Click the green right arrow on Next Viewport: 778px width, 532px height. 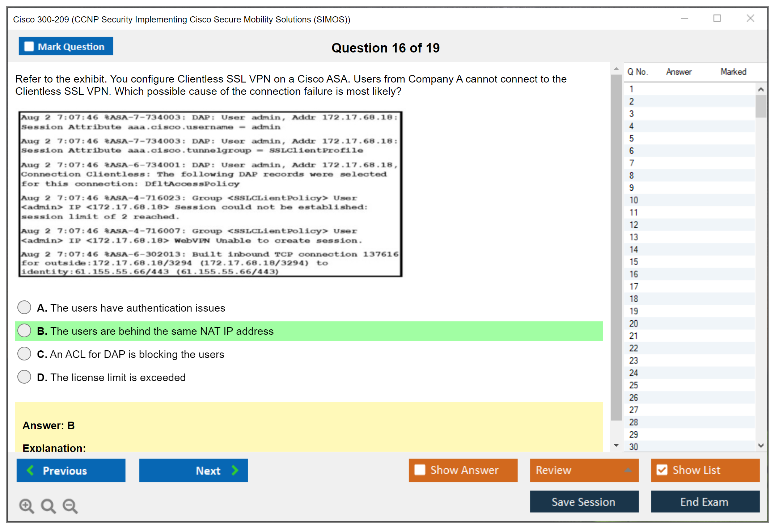tap(235, 470)
